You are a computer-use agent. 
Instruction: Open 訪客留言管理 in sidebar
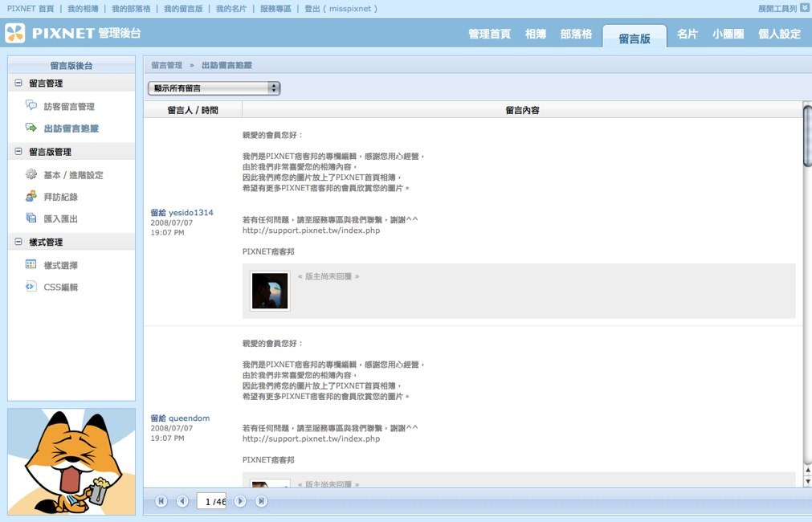(69, 107)
